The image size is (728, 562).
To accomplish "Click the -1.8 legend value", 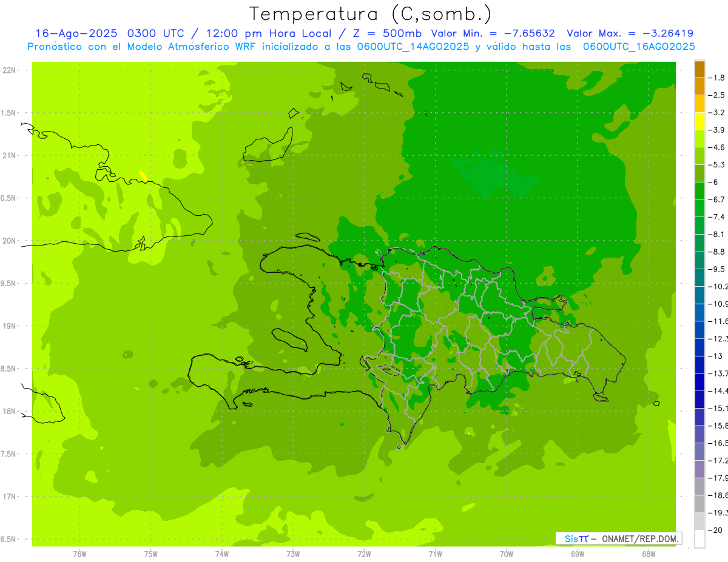I will (x=716, y=78).
